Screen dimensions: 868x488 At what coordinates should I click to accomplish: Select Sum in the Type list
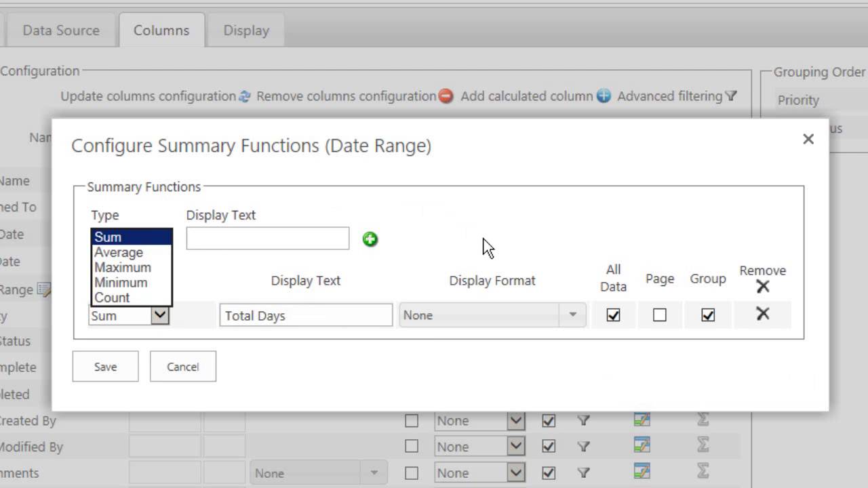(132, 237)
